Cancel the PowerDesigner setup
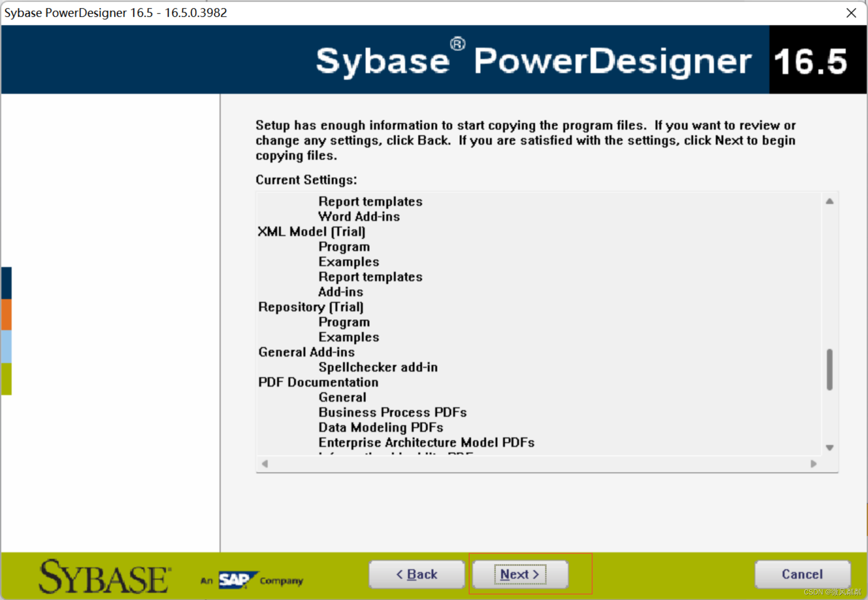Viewport: 868px width, 600px height. tap(802, 574)
